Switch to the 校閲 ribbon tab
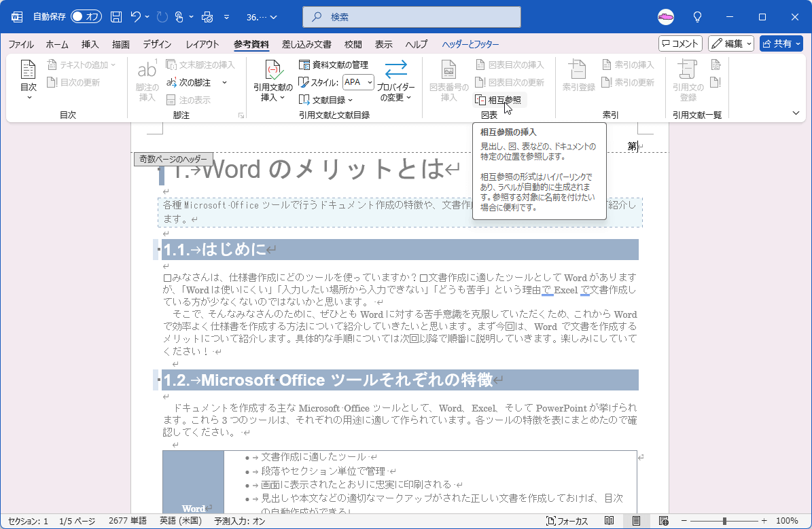The height and width of the screenshot is (529, 812). (353, 44)
